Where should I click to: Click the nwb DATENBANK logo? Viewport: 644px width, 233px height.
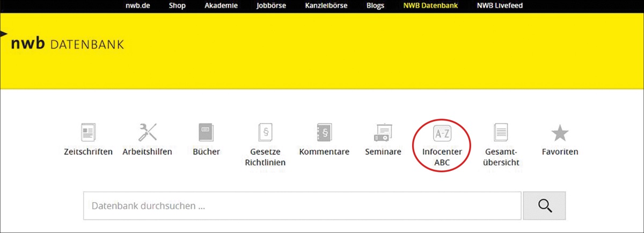coord(67,44)
